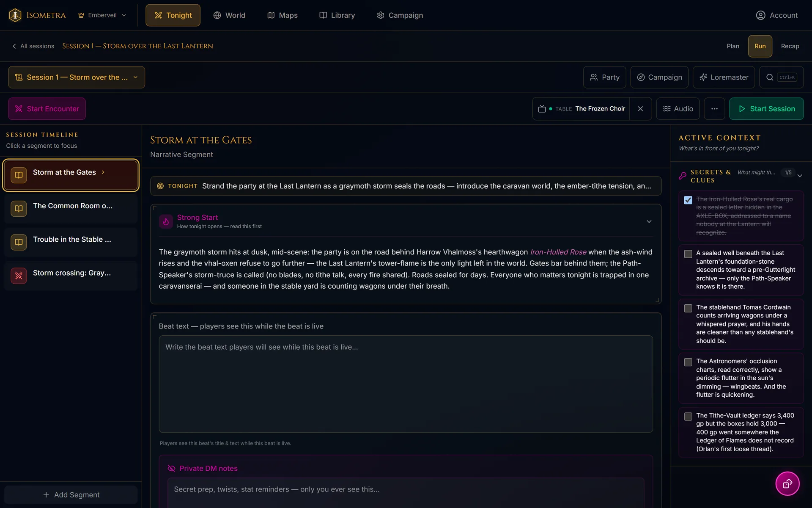
Task: Select the Storm crossing encounter swords icon
Action: (19, 276)
